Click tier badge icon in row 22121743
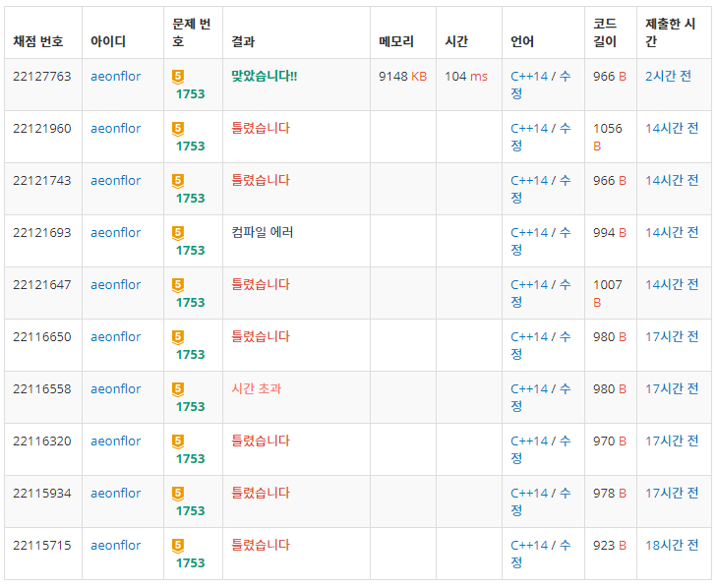 click(178, 181)
